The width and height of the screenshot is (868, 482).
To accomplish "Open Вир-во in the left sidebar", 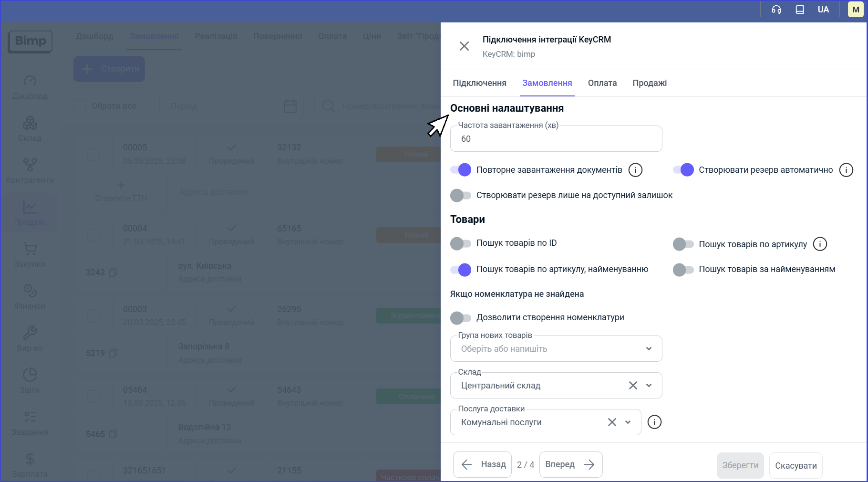I will 30,339.
